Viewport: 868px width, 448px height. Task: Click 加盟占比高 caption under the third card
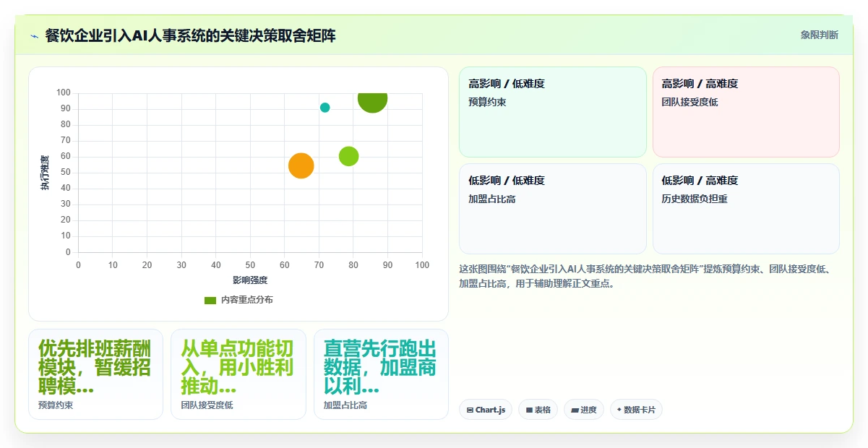tap(345, 405)
